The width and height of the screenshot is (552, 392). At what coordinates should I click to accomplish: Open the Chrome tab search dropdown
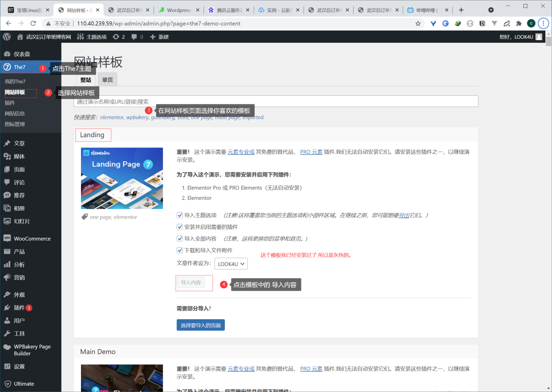coord(491,10)
